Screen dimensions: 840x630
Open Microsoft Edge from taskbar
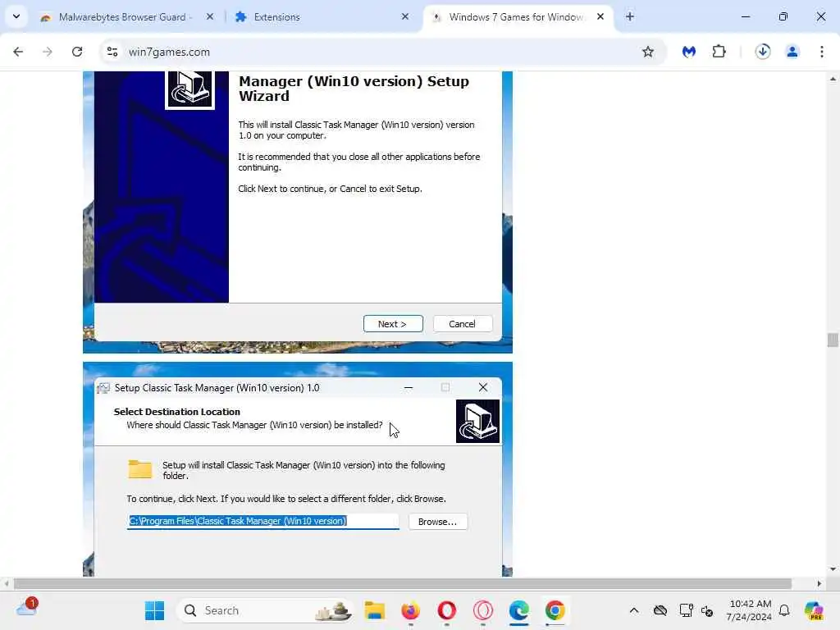click(519, 610)
